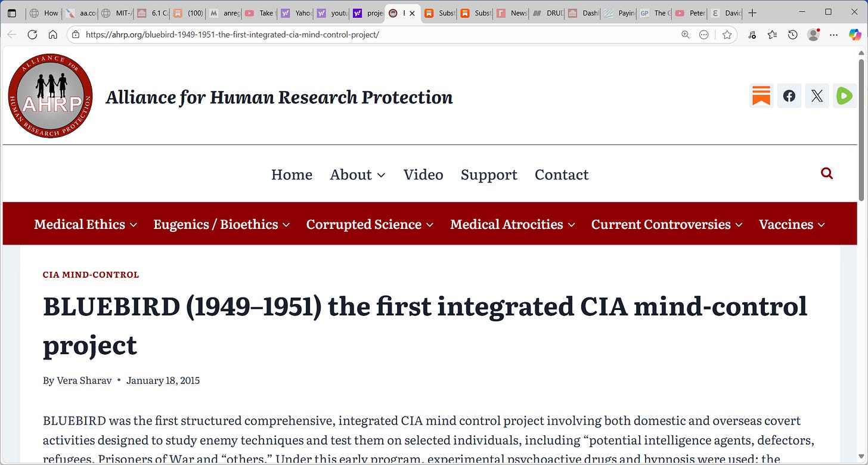Image resolution: width=868 pixels, height=465 pixels.
Task: Add this page to favorites star
Action: (x=727, y=35)
